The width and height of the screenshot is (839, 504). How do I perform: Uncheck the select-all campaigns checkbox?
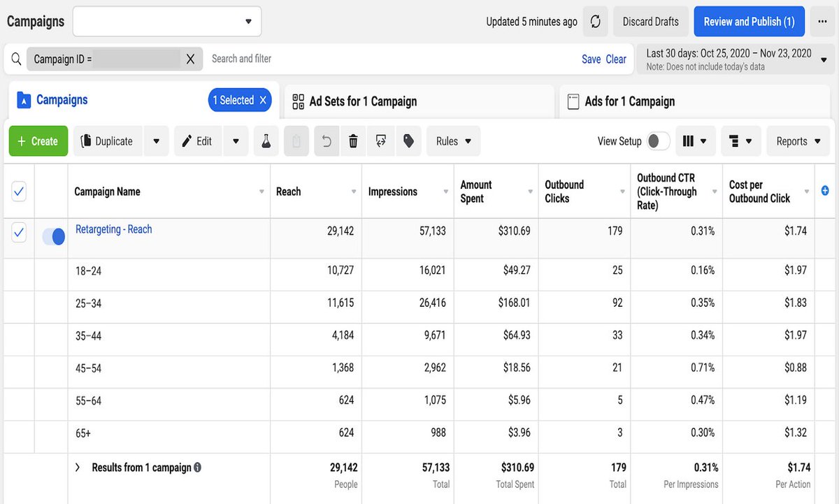[x=20, y=190]
